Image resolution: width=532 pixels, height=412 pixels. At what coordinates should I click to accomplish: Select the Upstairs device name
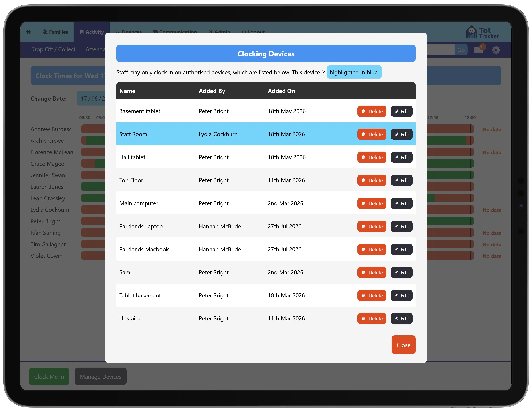click(x=129, y=319)
